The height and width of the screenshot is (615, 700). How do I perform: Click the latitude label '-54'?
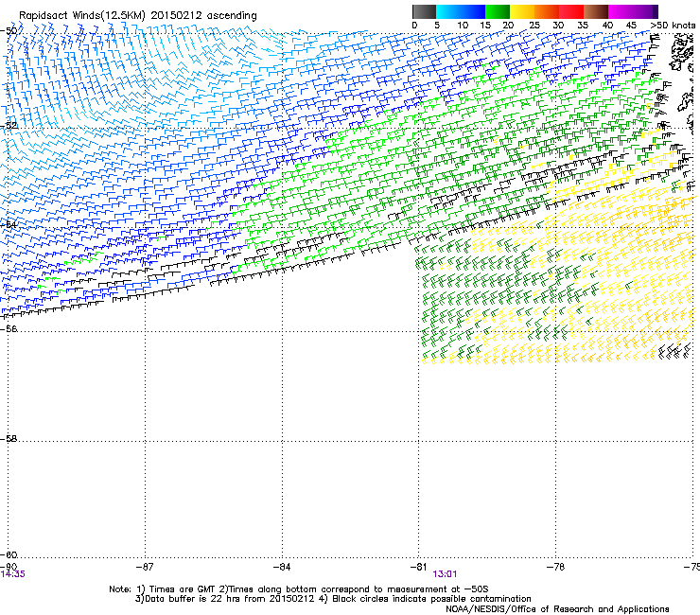tap(9, 224)
